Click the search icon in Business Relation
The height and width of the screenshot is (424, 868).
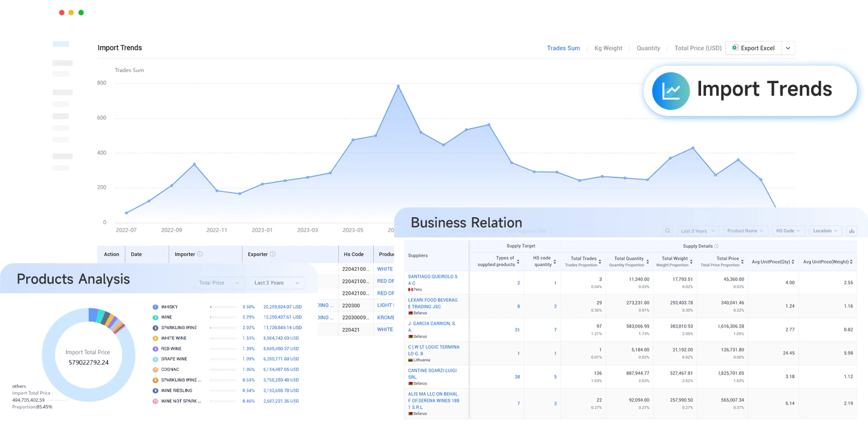tap(668, 231)
